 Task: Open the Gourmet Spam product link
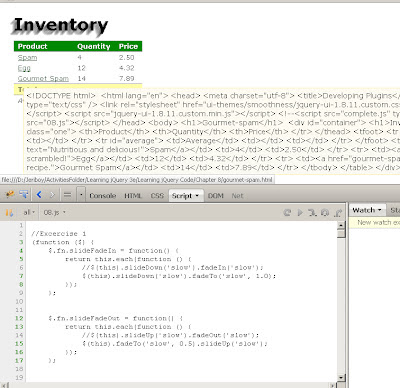[43, 79]
